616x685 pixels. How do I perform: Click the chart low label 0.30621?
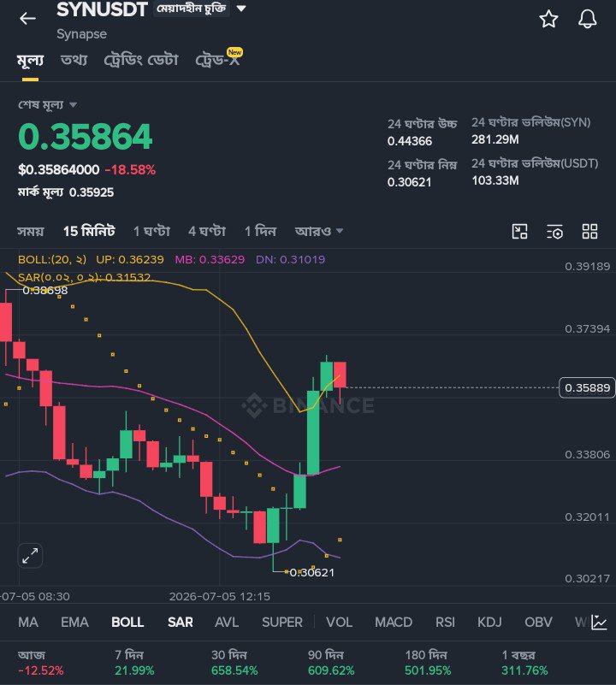click(x=311, y=572)
